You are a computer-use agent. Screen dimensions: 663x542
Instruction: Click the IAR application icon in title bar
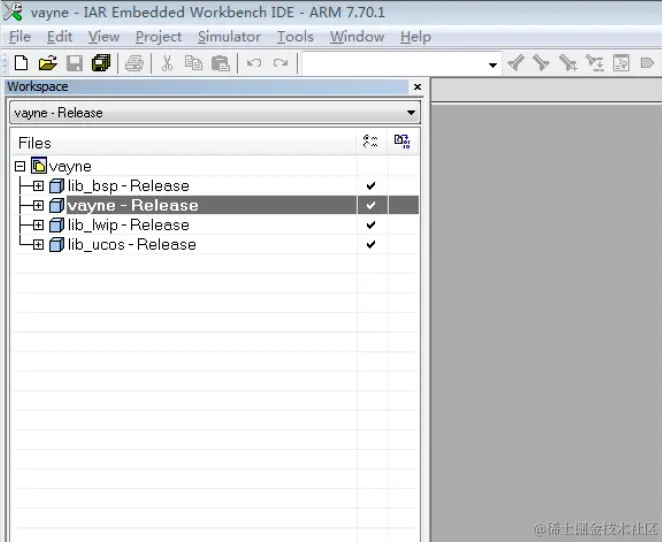coord(13,12)
